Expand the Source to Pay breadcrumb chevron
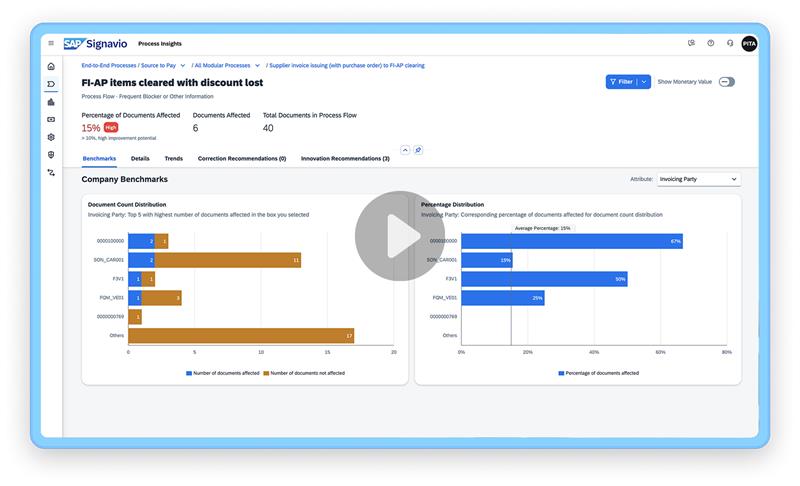800x486 pixels. point(183,65)
